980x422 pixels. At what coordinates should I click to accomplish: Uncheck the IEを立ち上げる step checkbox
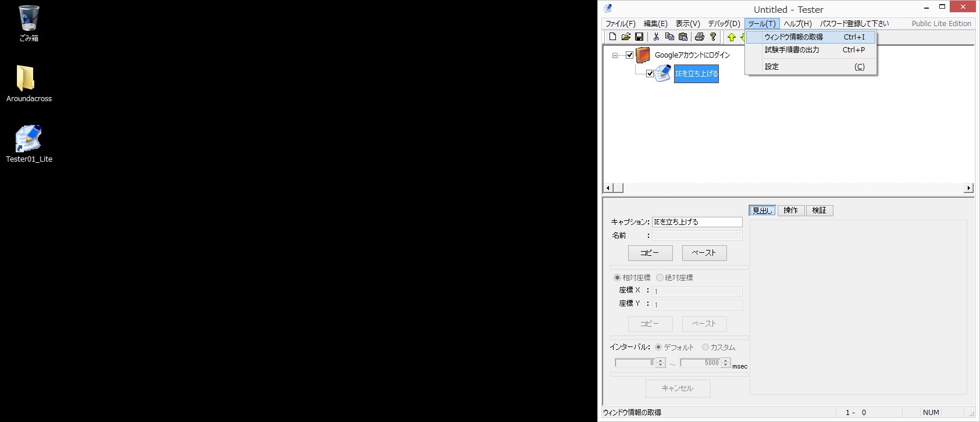click(650, 74)
